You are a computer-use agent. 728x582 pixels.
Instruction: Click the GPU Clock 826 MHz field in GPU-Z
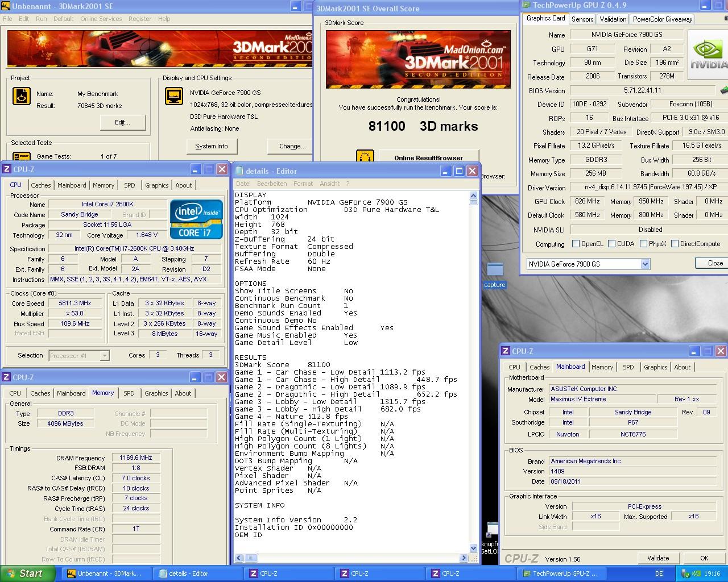coord(588,201)
